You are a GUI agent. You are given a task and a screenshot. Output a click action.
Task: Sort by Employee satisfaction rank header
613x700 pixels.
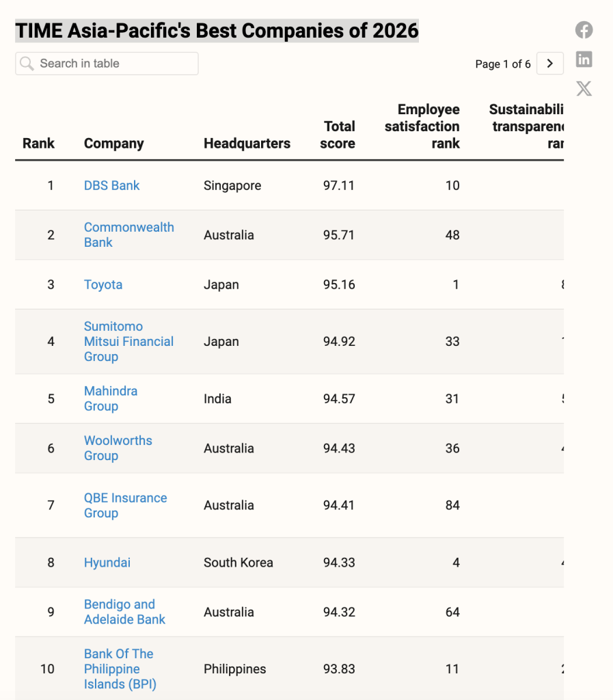[422, 126]
